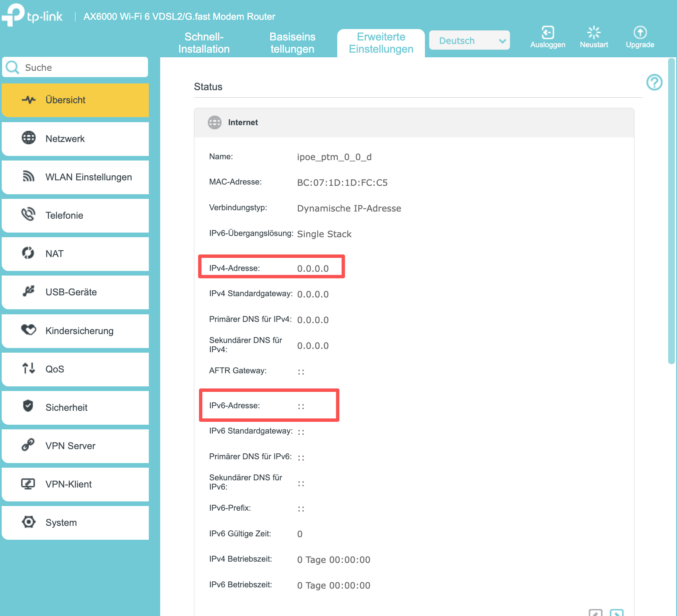Open WLAN Einstellungen in the sidebar
The width and height of the screenshot is (677, 616).
point(75,177)
